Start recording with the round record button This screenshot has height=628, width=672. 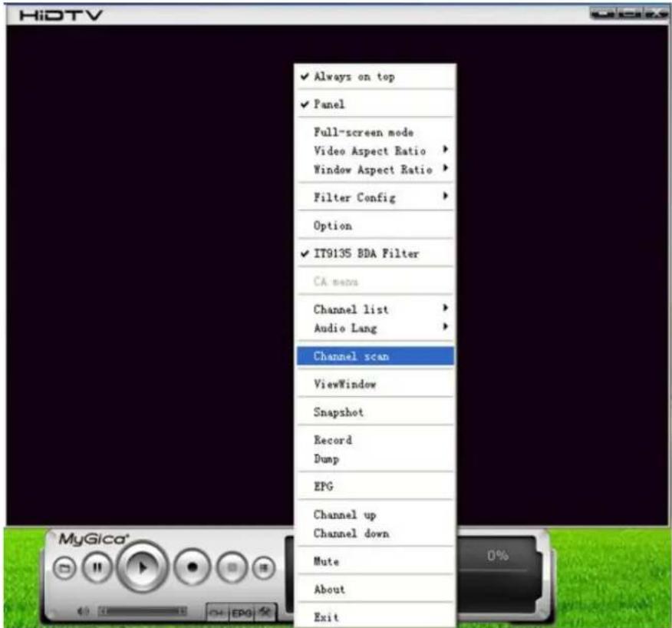point(193,567)
